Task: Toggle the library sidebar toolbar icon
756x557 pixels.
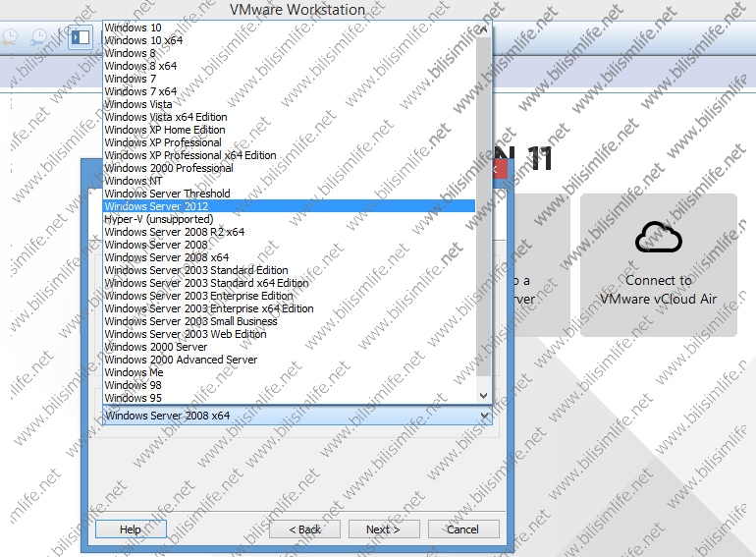Action: pos(81,37)
